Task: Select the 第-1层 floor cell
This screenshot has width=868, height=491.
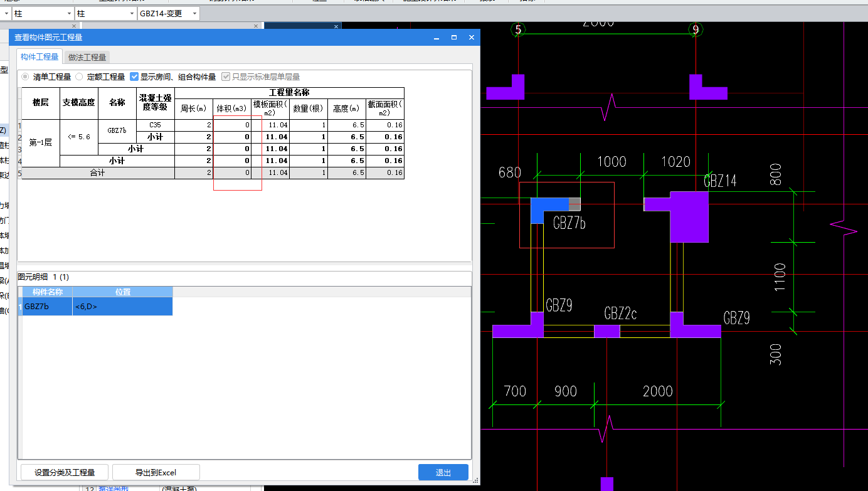Action: tap(41, 143)
